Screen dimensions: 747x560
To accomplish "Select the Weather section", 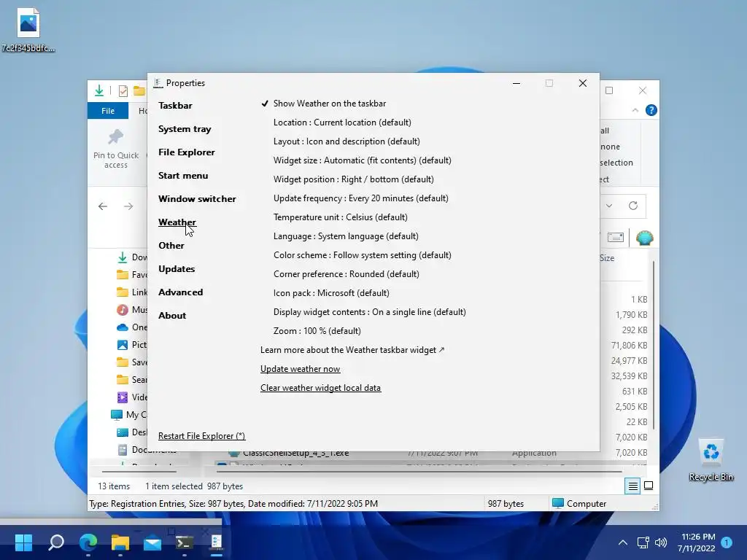I will [177, 222].
